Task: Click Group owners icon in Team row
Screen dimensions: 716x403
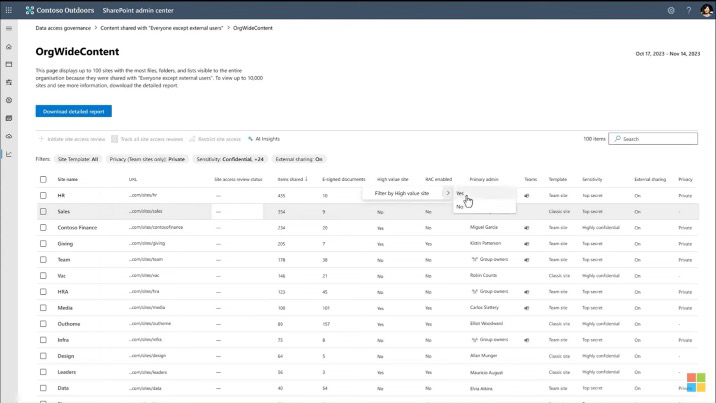Action: 474,259
